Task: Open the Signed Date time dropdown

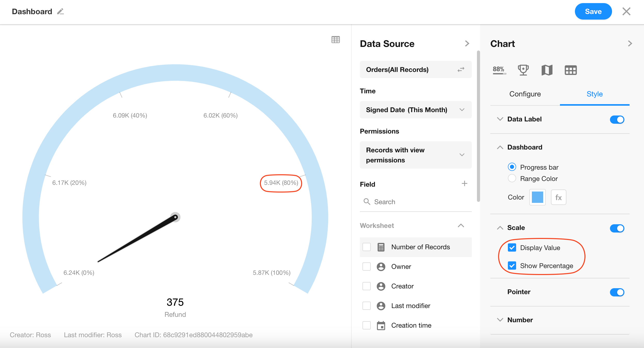Action: click(416, 110)
